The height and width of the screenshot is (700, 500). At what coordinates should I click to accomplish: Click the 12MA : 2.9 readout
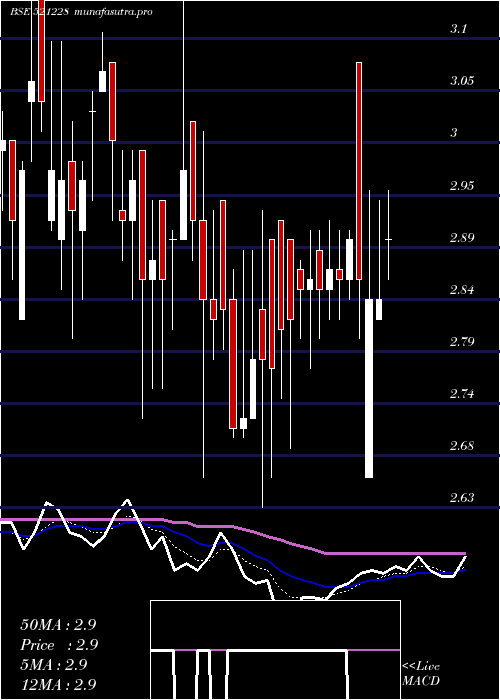coord(58,685)
